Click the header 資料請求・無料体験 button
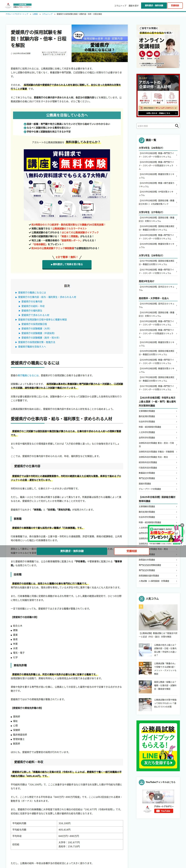186x868 pixels. (x=154, y=6)
